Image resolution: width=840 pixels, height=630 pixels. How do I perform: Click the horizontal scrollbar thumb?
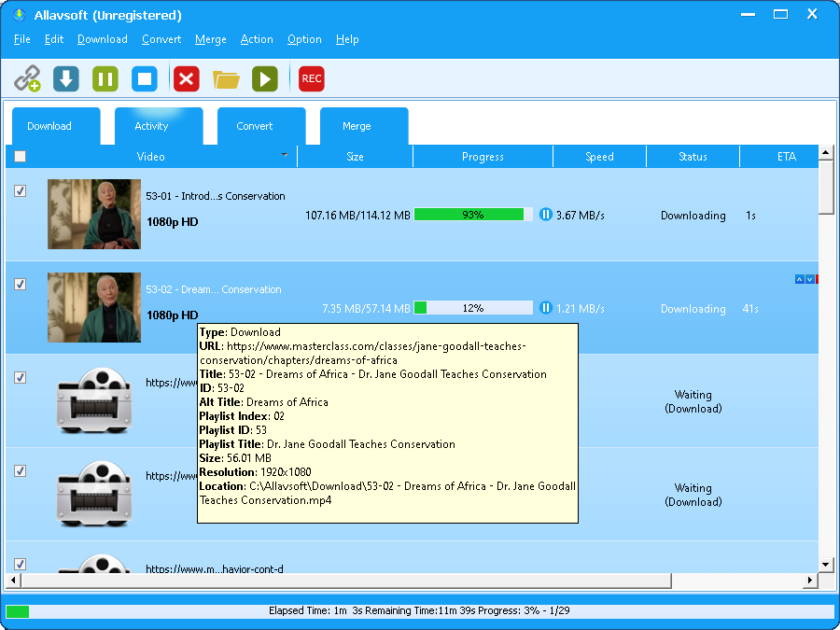click(x=346, y=580)
